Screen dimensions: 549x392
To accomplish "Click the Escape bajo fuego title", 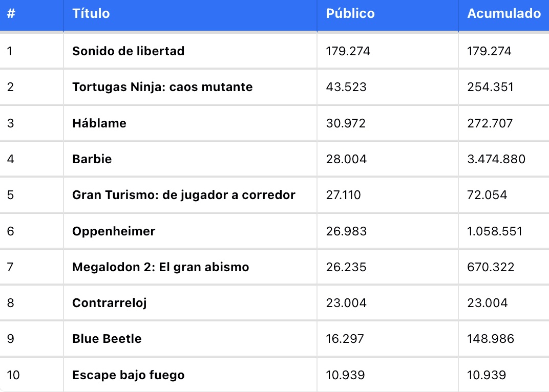I will (128, 375).
